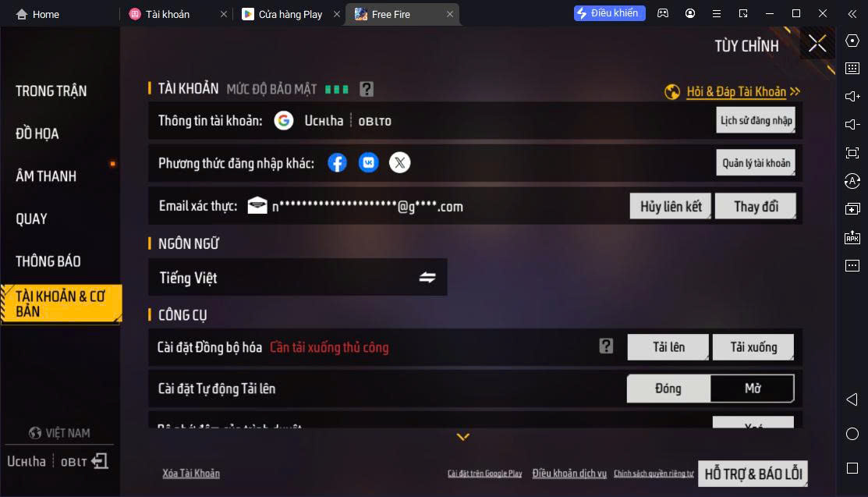Collapse the emulator sidebar double chevron

852,14
